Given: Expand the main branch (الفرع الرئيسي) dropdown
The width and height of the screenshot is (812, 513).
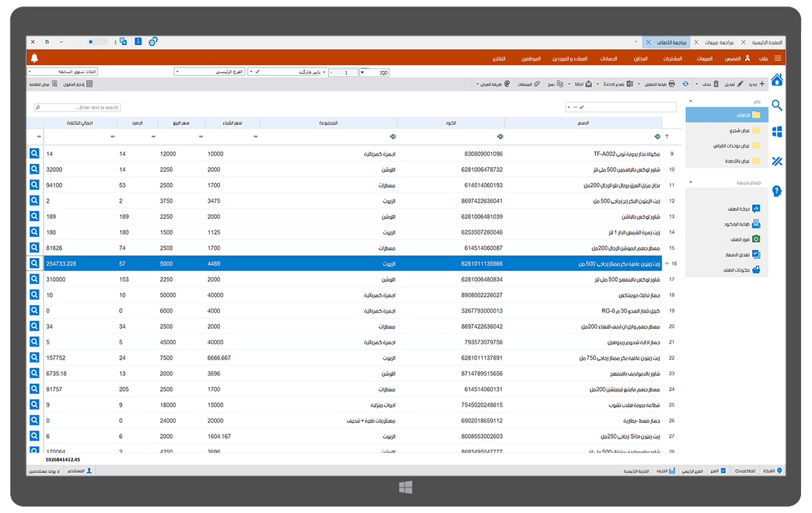Looking at the screenshot, I should point(211,72).
